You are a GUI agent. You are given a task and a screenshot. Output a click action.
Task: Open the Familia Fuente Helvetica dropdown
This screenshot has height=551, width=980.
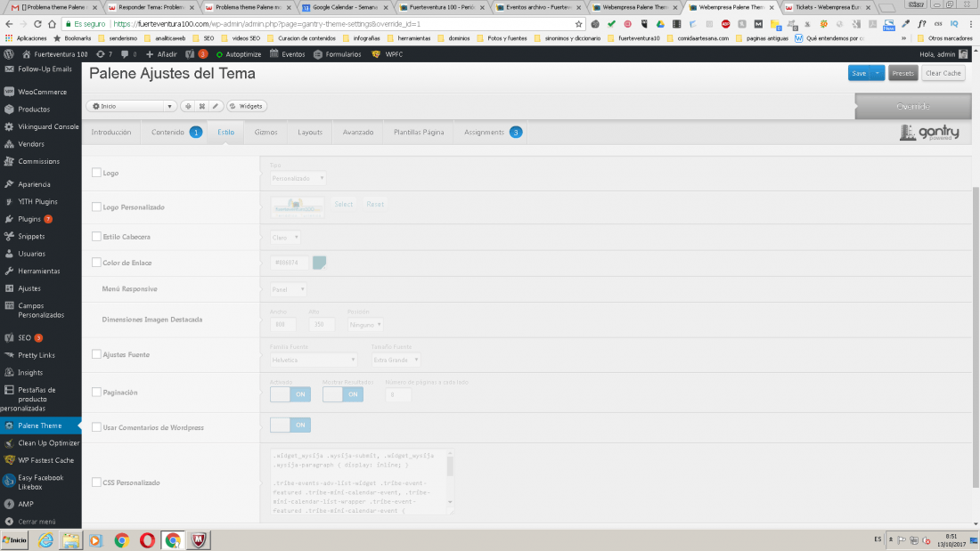pos(314,360)
